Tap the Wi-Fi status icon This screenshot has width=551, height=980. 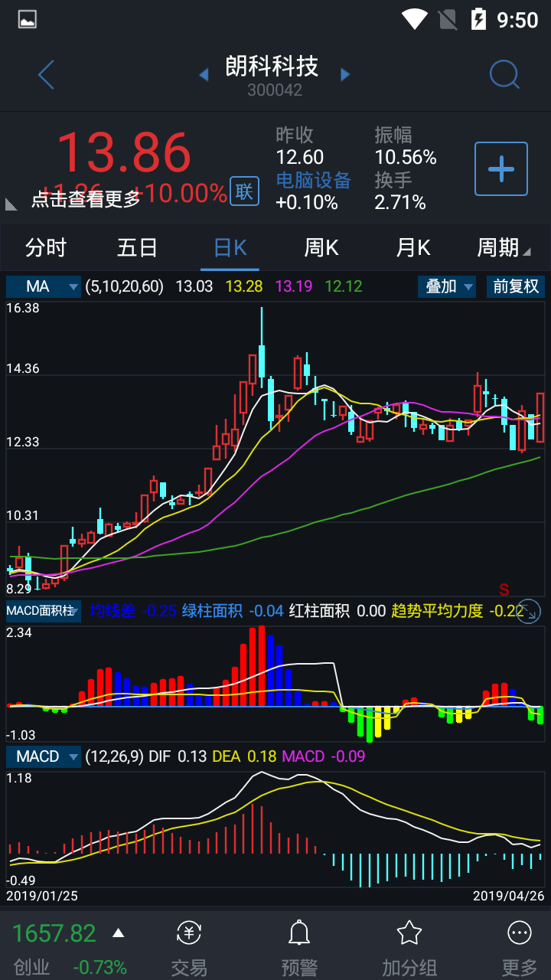(415, 19)
